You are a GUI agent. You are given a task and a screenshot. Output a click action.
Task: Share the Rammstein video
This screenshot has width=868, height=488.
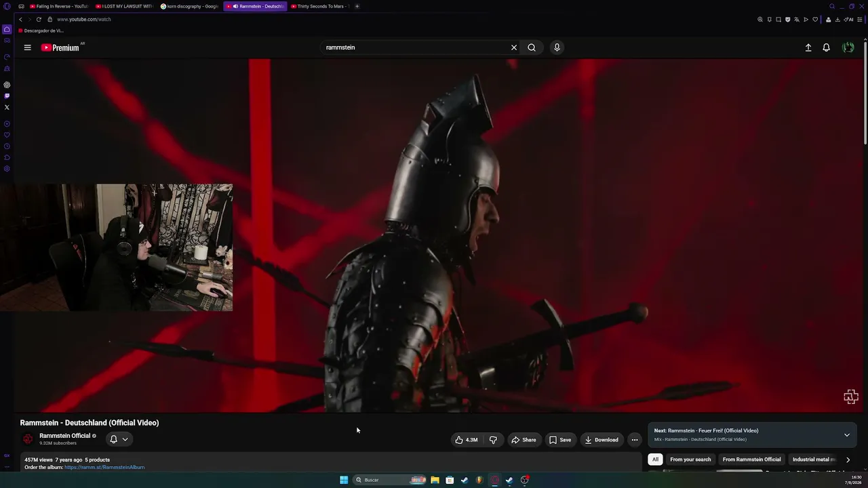524,440
